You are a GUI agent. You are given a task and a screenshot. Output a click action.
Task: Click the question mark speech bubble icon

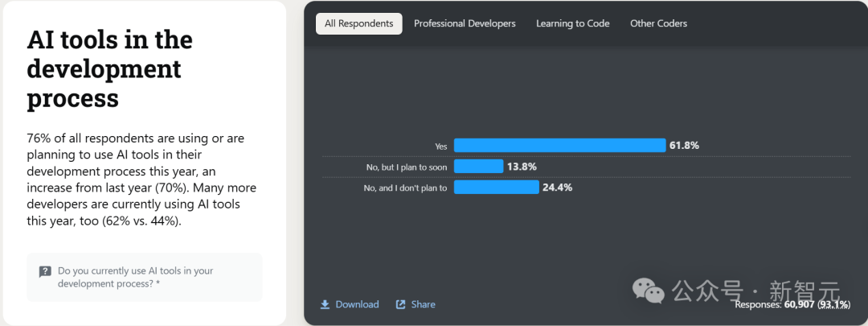[45, 272]
